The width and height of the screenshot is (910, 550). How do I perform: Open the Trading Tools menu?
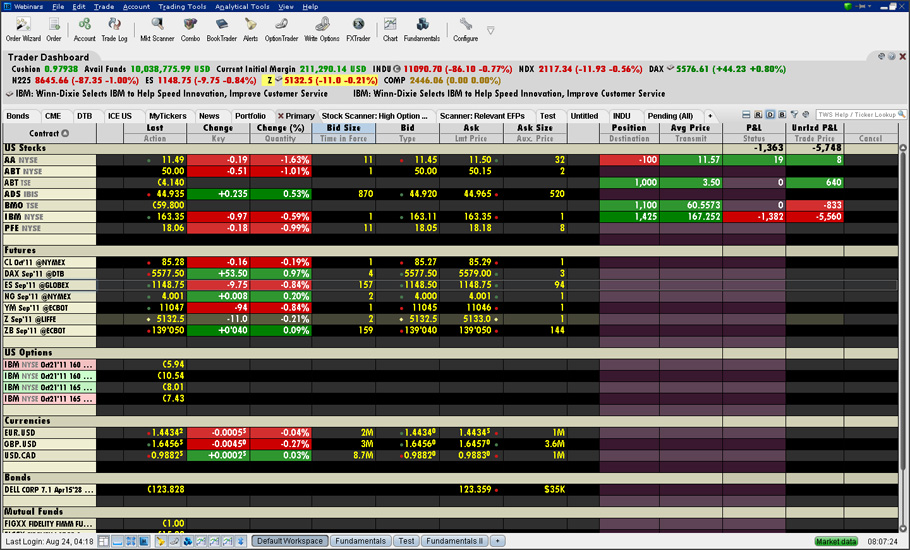coord(182,6)
